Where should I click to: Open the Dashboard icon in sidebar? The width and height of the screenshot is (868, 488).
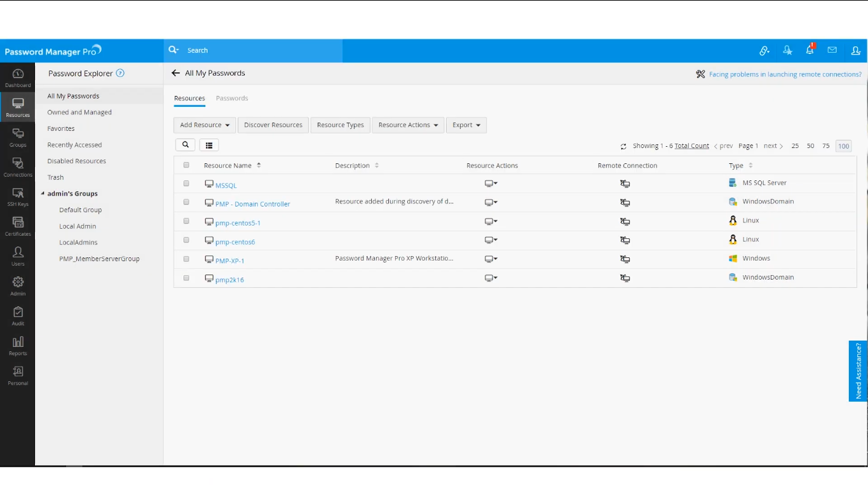[18, 78]
